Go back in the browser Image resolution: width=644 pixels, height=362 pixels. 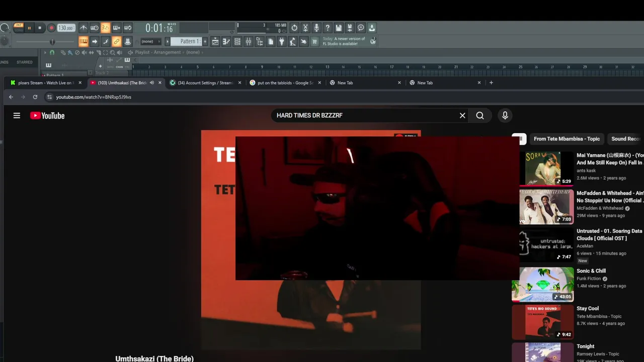pyautogui.click(x=11, y=97)
